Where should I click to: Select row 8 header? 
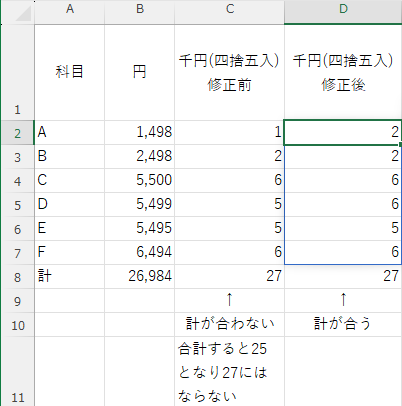[x=17, y=277]
